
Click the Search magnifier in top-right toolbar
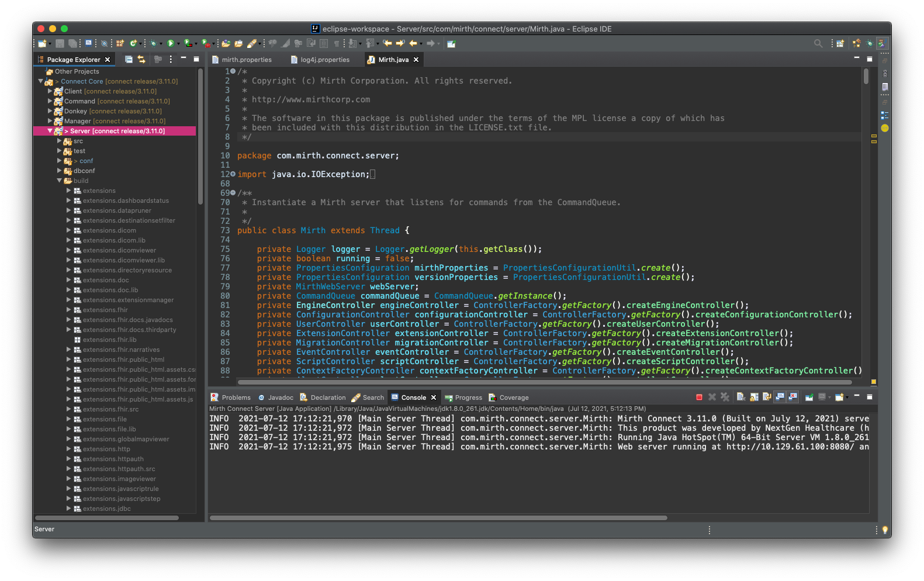[818, 43]
